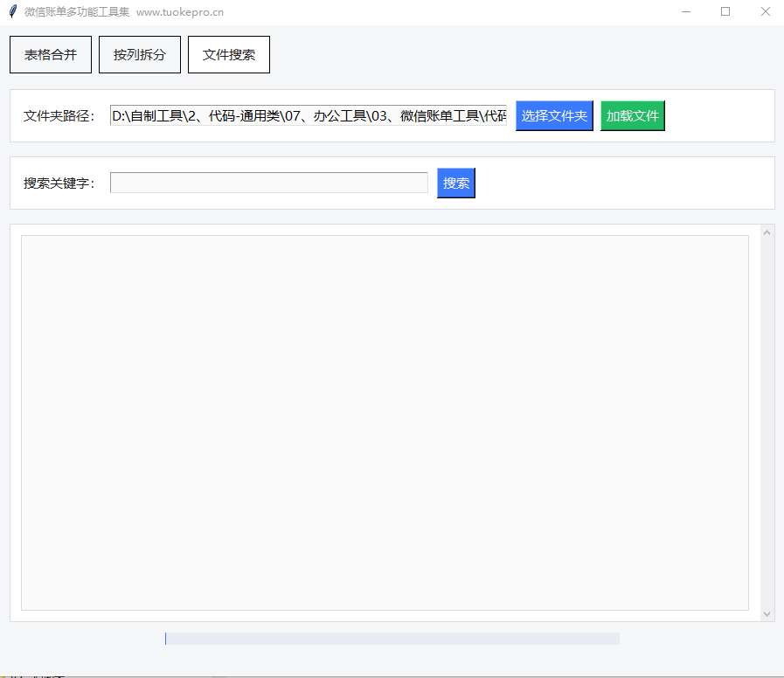Select the 文件搜索 tab
Screen dimensions: 784x678
229,55
